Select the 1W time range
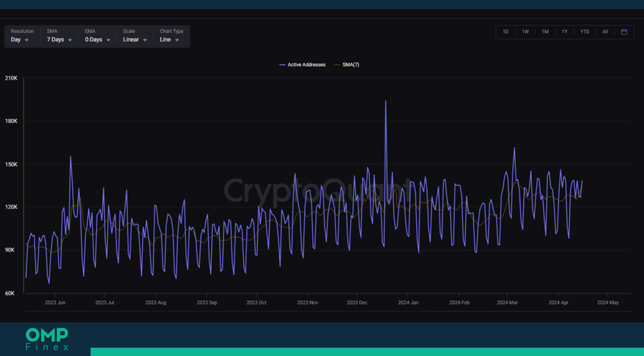 525,32
